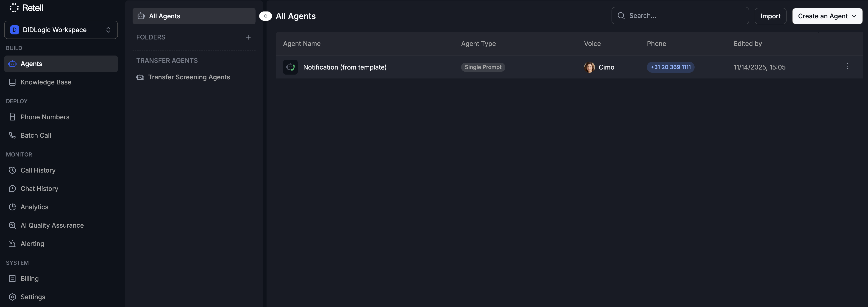The height and width of the screenshot is (307, 868).
Task: Click the Import button
Action: tap(770, 16)
